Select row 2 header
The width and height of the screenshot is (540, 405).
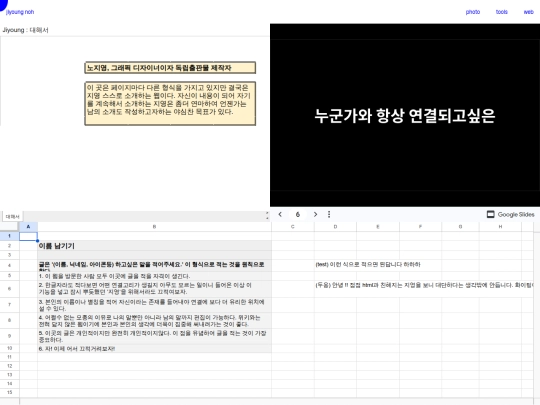(x=9, y=246)
